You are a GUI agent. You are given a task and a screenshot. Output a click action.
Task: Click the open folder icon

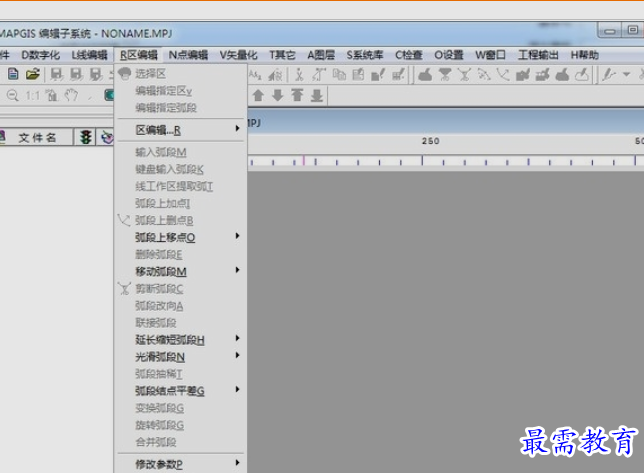33,74
